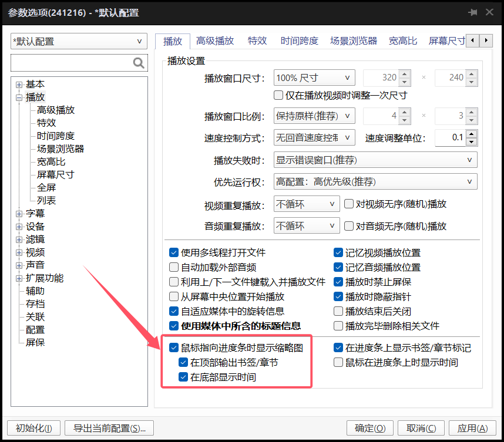The width and height of the screenshot is (504, 442).
Task: Confirm with the 确定(O) button
Action: [x=370, y=428]
